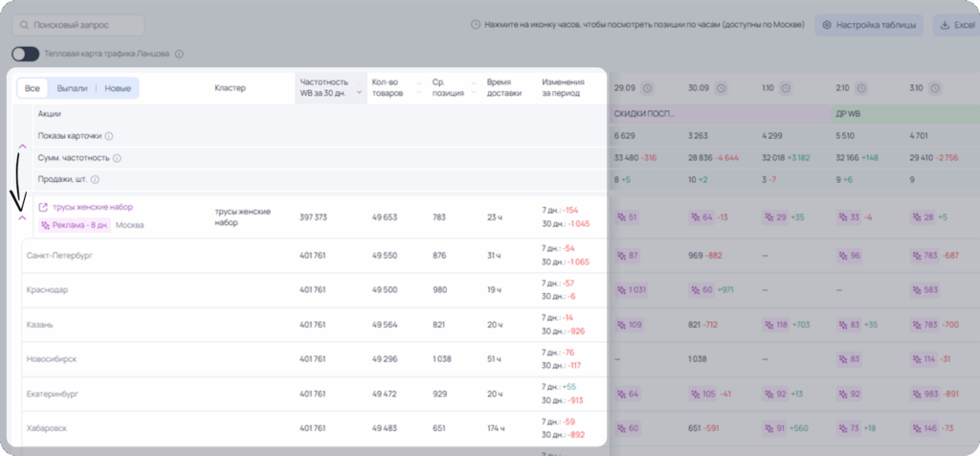Toggle Тепловая карта трафика Ланцова switch
The height and width of the screenshot is (456, 980).
pos(25,54)
